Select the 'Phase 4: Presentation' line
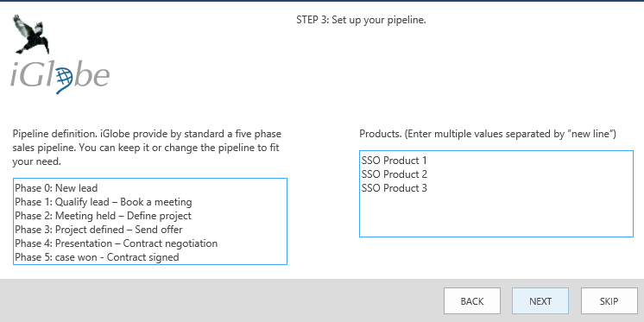 coord(117,243)
